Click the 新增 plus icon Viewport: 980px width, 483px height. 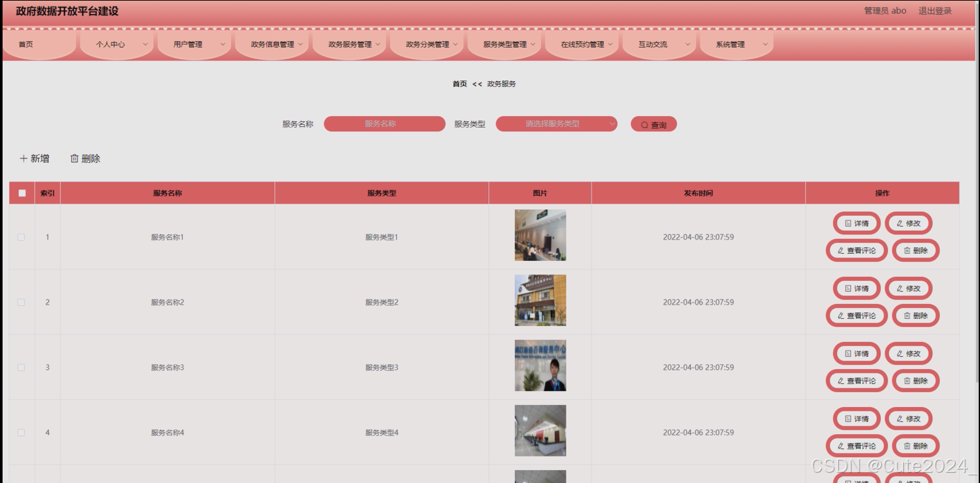(24, 158)
